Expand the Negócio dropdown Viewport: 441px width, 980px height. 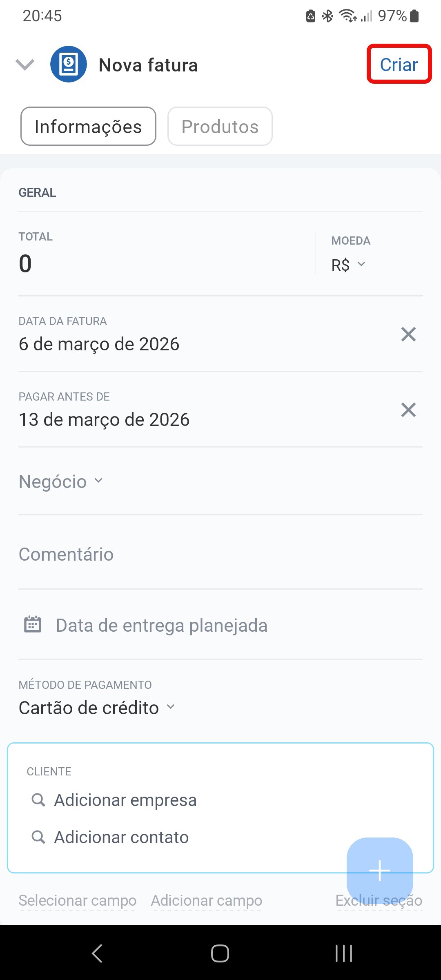click(61, 482)
